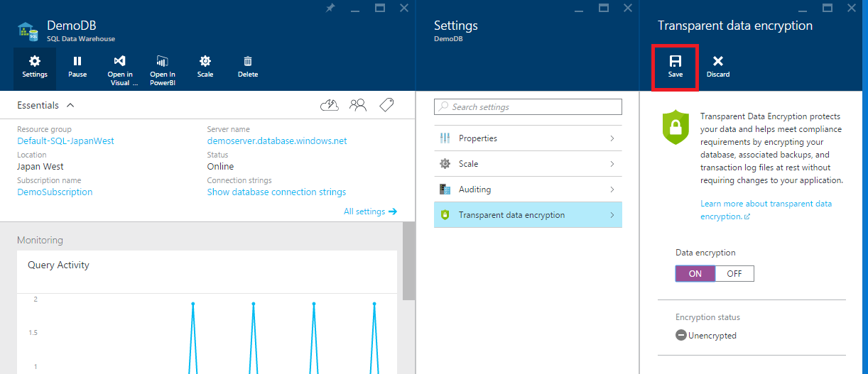Click the All settings link

pyautogui.click(x=370, y=211)
